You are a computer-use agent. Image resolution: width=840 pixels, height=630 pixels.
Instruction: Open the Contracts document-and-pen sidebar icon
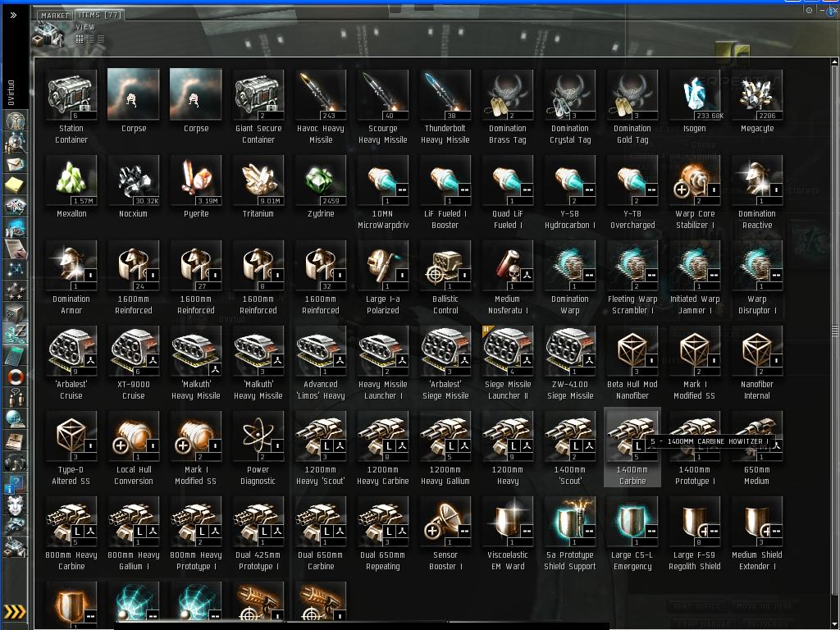[x=15, y=249]
